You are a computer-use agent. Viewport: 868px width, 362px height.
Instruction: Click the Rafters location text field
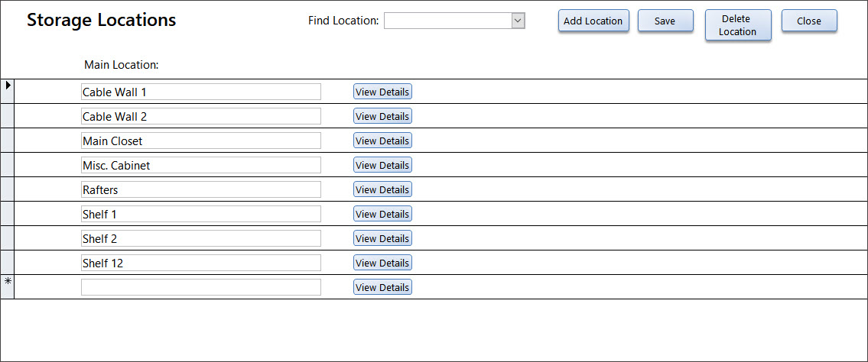coord(201,189)
